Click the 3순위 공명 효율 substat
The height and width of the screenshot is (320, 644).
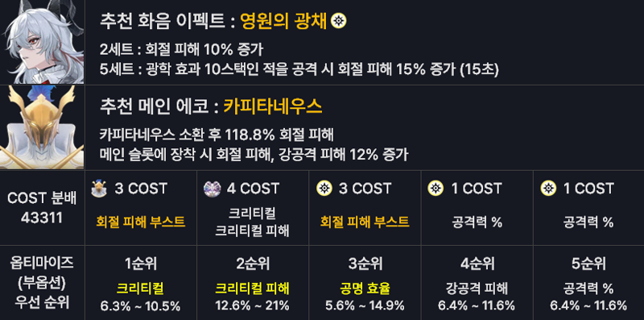(365, 289)
